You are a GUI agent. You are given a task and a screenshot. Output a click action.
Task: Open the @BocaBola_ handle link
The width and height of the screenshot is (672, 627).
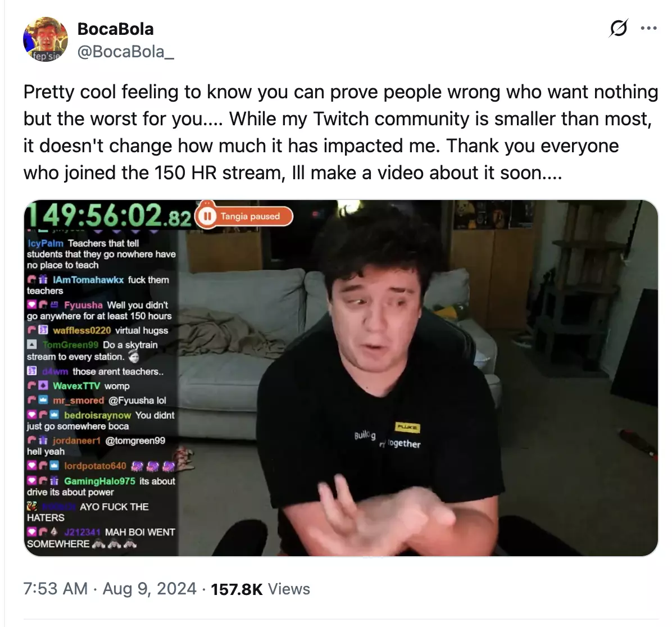(x=125, y=52)
